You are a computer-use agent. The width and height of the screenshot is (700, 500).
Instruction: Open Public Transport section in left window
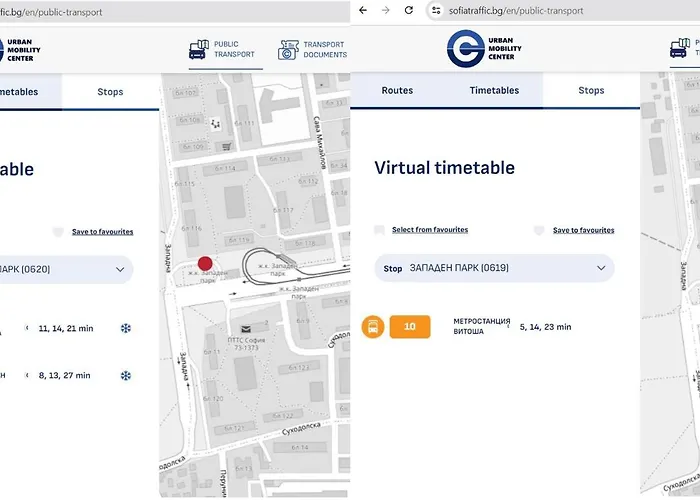[223, 49]
